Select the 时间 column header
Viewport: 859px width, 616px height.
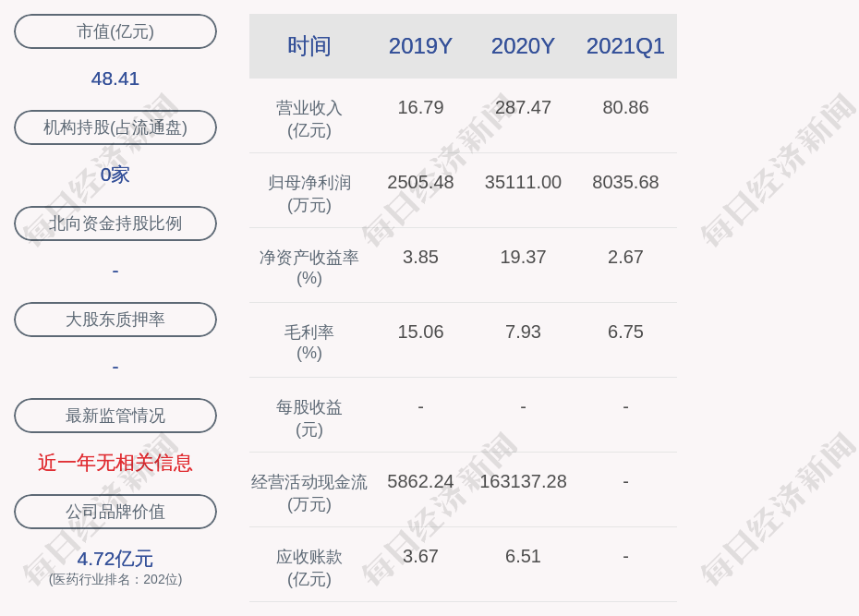point(309,46)
